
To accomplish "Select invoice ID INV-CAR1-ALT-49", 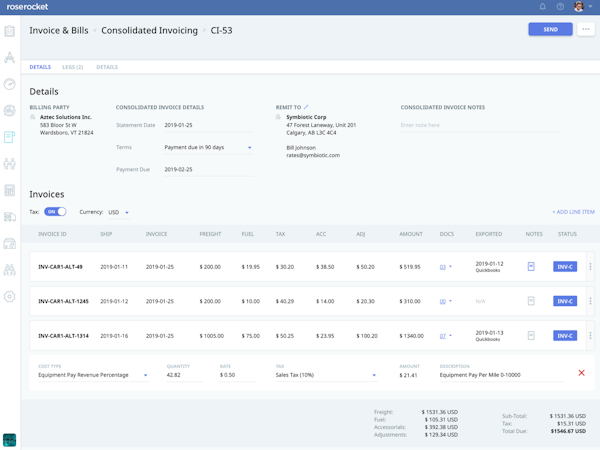I will point(60,267).
